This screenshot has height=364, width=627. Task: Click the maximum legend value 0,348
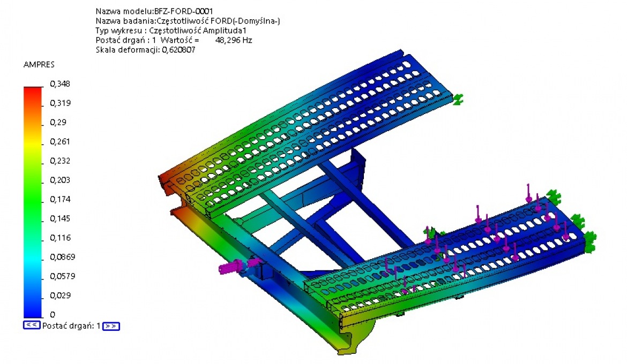(x=60, y=84)
